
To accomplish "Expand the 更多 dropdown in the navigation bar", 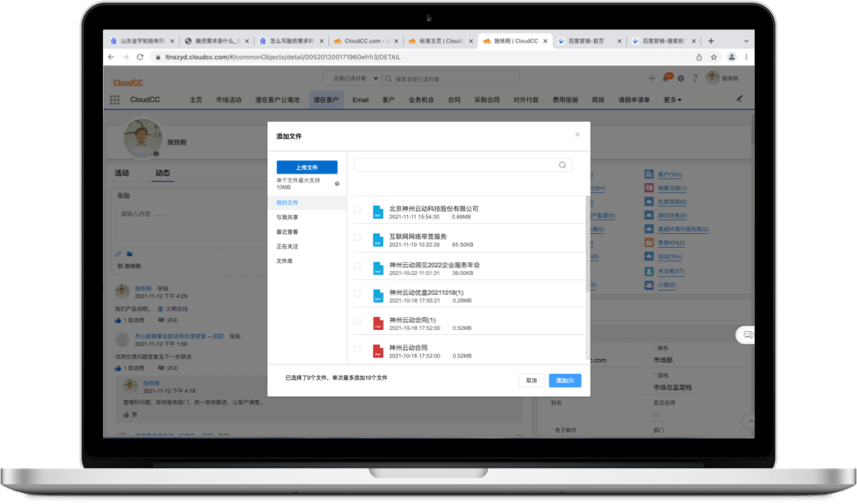I will pos(672,99).
